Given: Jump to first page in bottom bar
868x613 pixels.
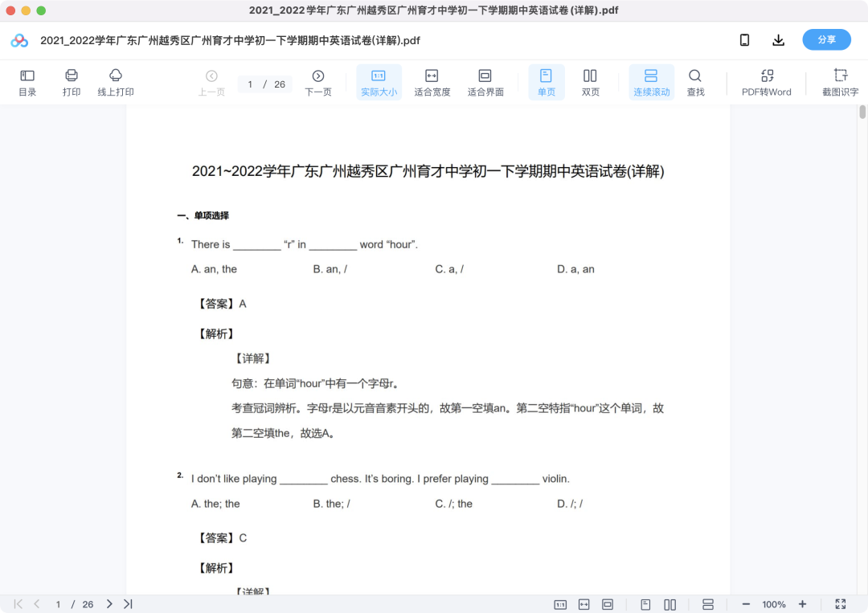Looking at the screenshot, I should click(x=18, y=603).
